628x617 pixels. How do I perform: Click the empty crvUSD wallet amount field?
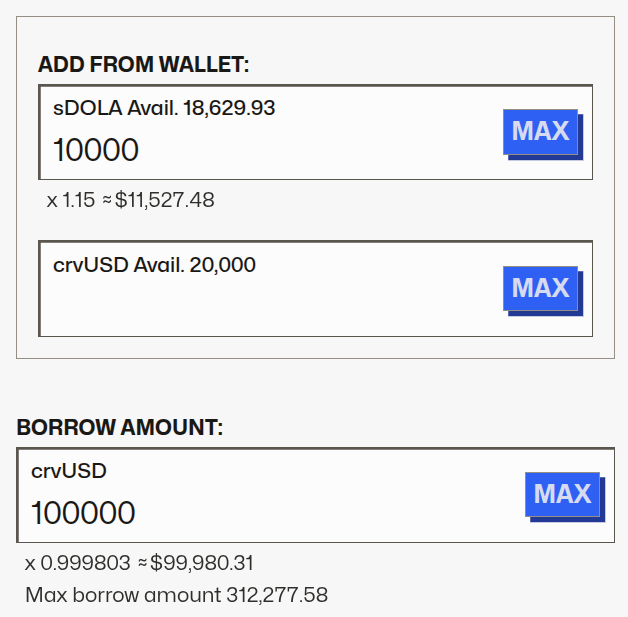pyautogui.click(x=270, y=305)
